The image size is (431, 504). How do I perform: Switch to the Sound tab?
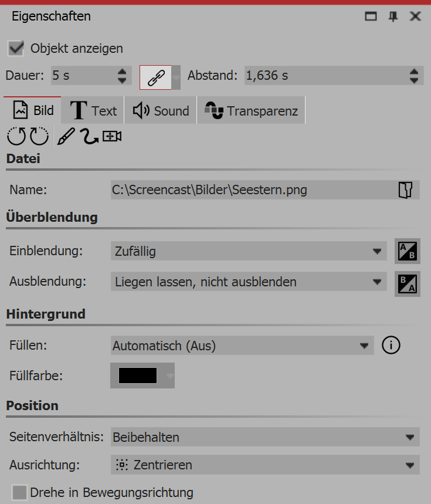(x=160, y=110)
